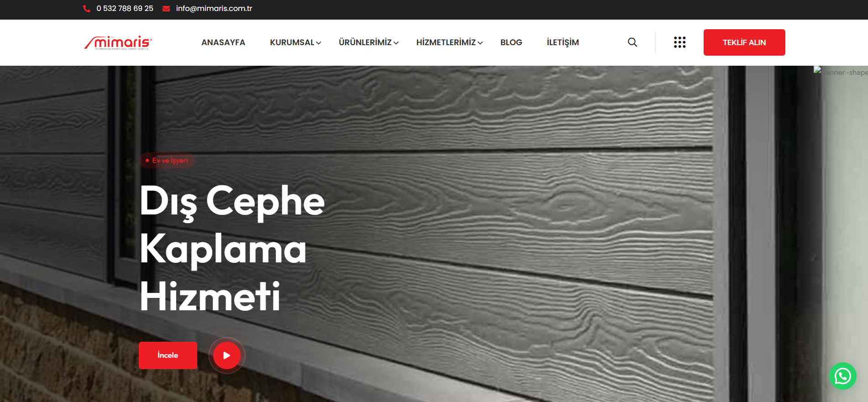Expand the ÜRÜNLERİMİZ dropdown menu

coord(369,42)
